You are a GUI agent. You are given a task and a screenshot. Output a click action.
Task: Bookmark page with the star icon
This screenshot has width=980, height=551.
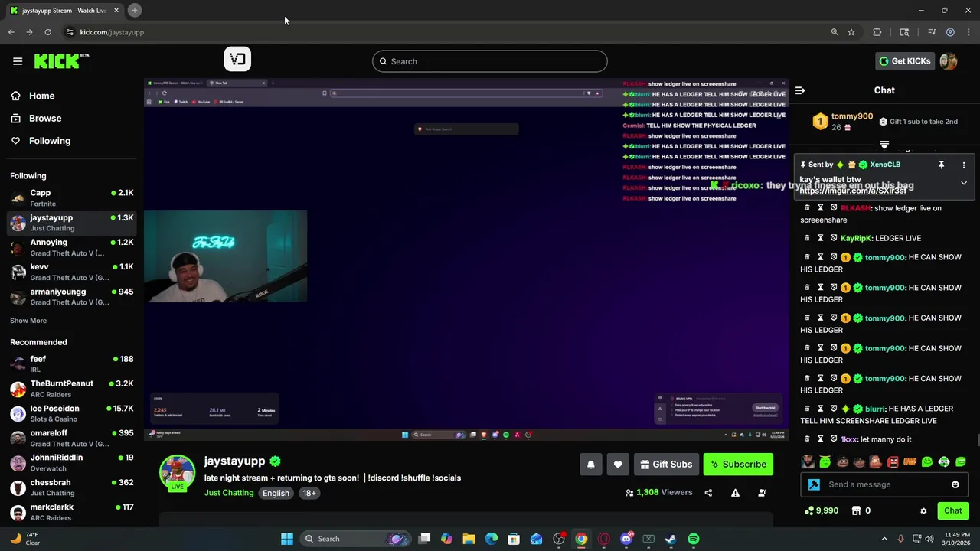click(851, 32)
